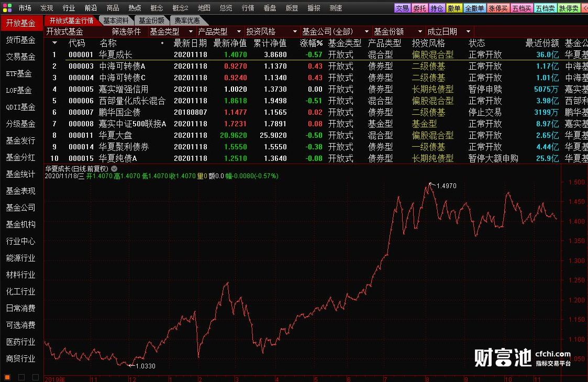Open the 成立日期 filter dropdown

449,31
